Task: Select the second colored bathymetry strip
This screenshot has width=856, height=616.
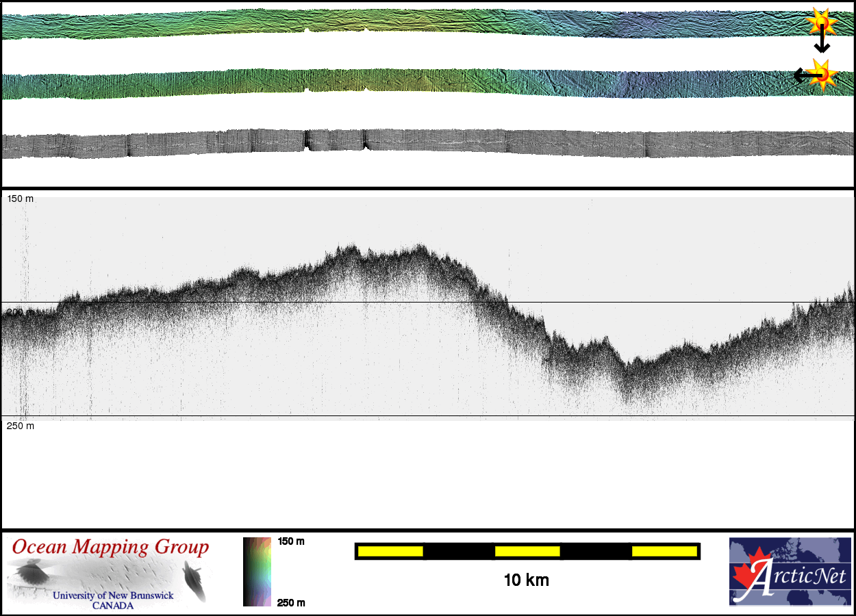Action: point(411,84)
